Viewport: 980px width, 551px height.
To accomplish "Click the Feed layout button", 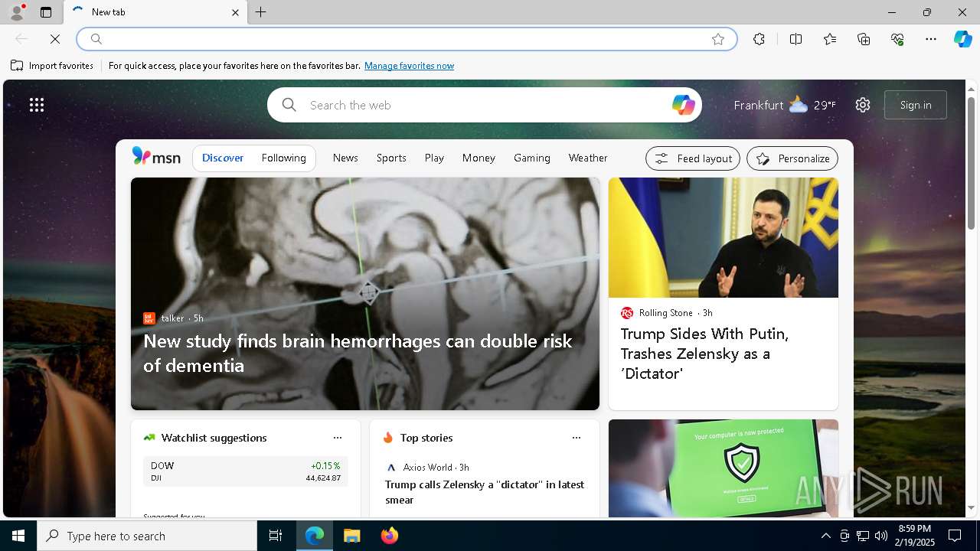I will pos(693,158).
